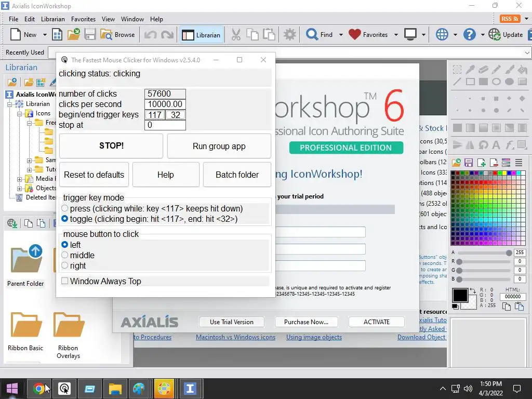Open file using the folder toolbar icon
Screen dimensions: 532x399
tap(73, 35)
